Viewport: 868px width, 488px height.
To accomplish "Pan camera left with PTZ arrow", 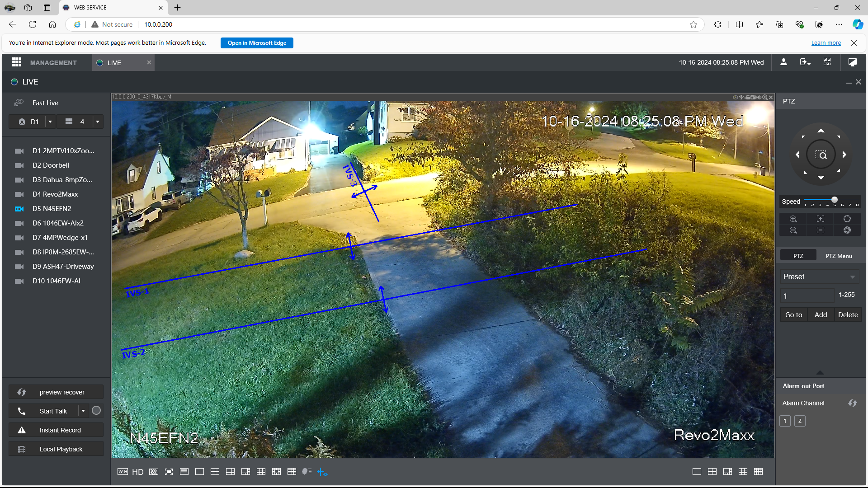I will pos(797,155).
